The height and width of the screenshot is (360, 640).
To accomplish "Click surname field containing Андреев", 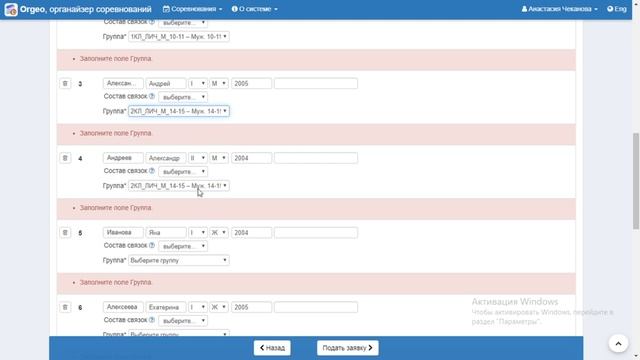I will (123, 158).
